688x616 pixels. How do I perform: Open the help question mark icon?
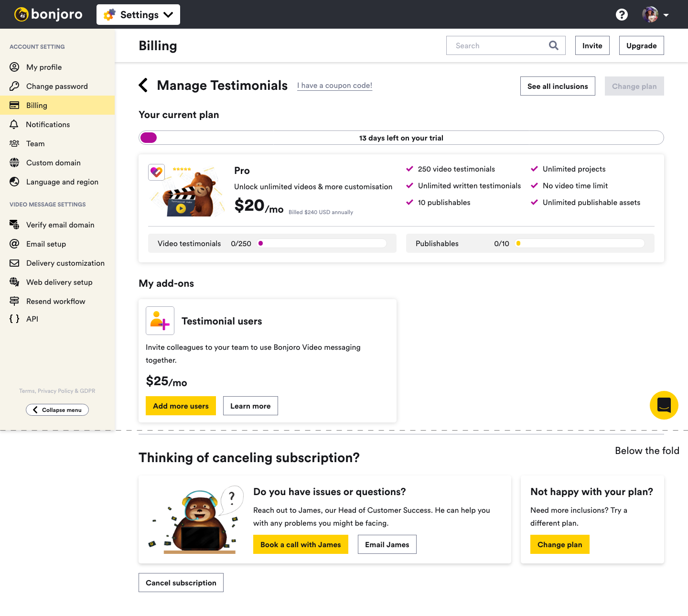click(x=622, y=14)
